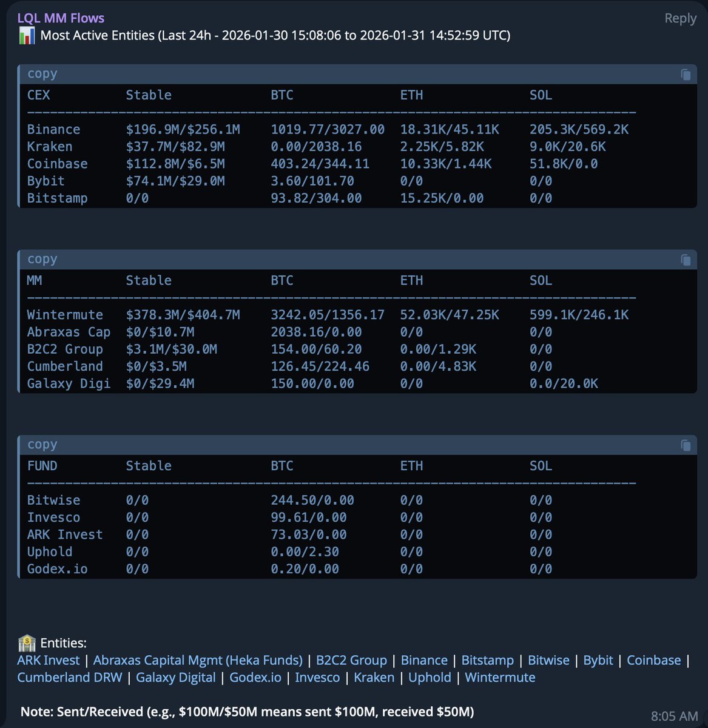The image size is (708, 728).
Task: Click Bitwise BTC value 244.50/0.00
Action: point(312,500)
